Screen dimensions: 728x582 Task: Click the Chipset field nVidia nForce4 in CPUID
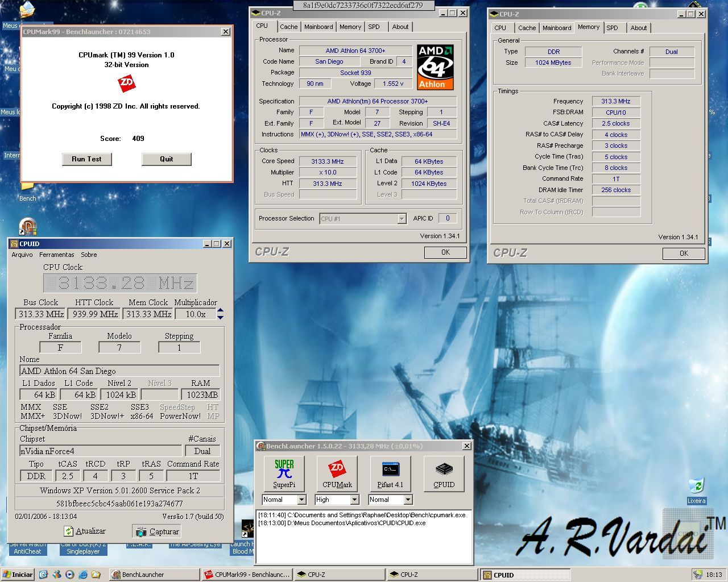tap(101, 451)
